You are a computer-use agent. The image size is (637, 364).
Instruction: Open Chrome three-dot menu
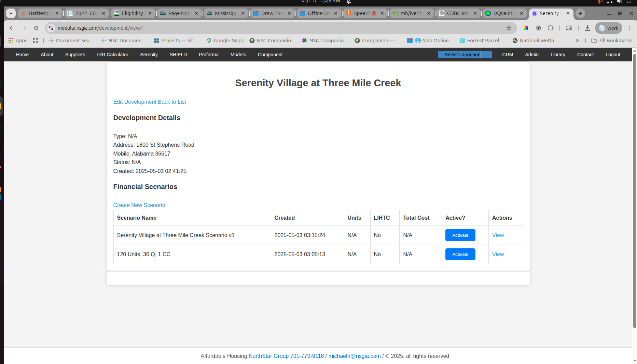(630, 28)
